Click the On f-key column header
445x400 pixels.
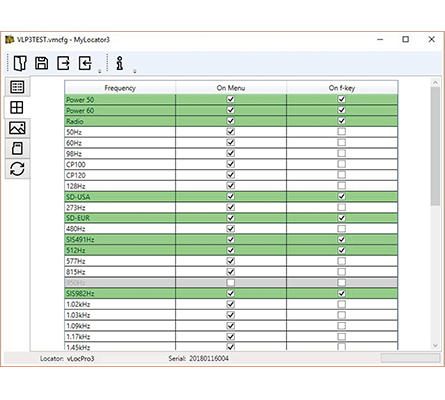[342, 88]
